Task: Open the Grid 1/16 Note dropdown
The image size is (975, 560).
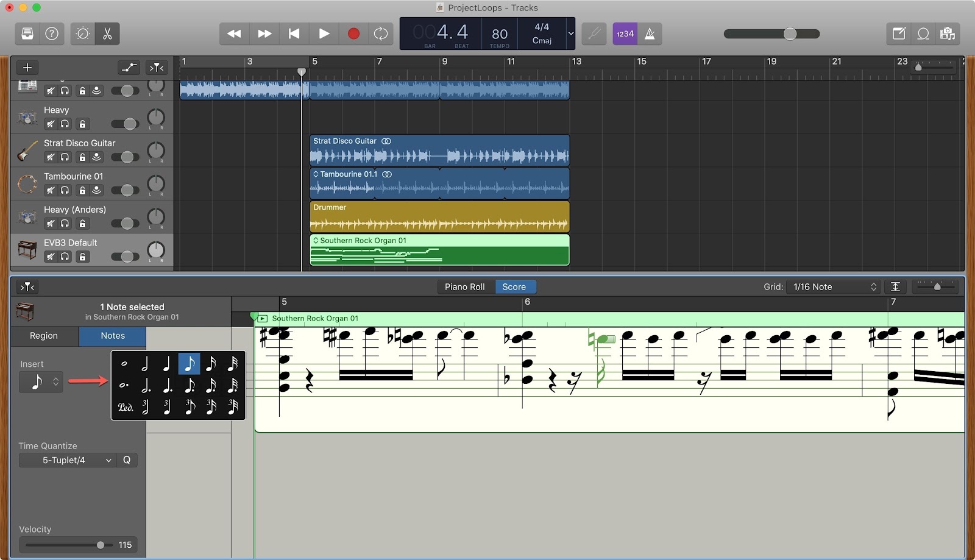Action: (834, 286)
